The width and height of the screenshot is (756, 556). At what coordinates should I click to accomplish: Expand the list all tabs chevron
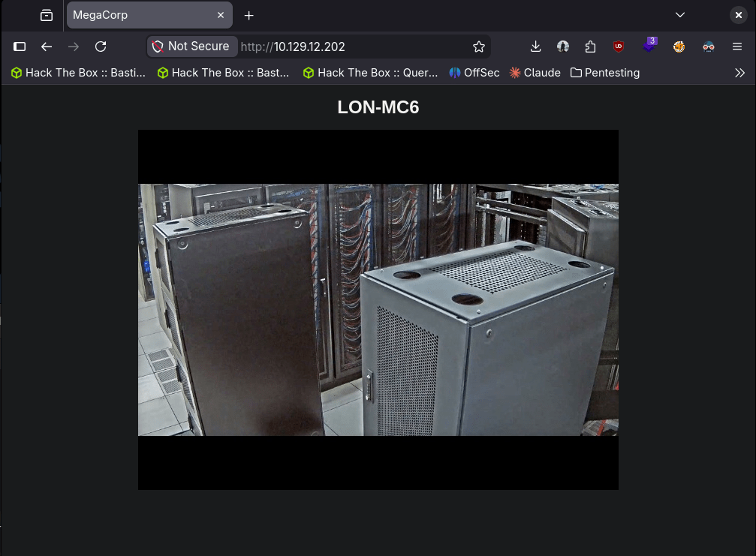[680, 15]
